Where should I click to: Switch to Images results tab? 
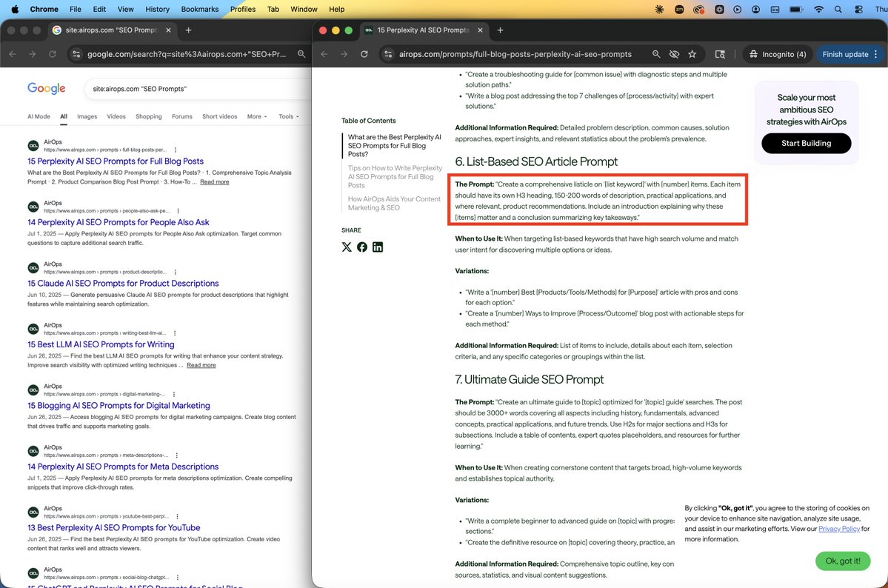click(x=87, y=117)
